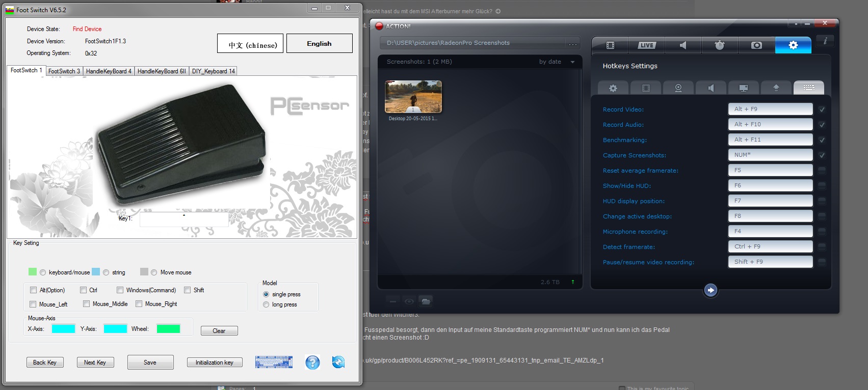
Task: Click the delete (minus) icon below the screenshots list
Action: coord(392,301)
